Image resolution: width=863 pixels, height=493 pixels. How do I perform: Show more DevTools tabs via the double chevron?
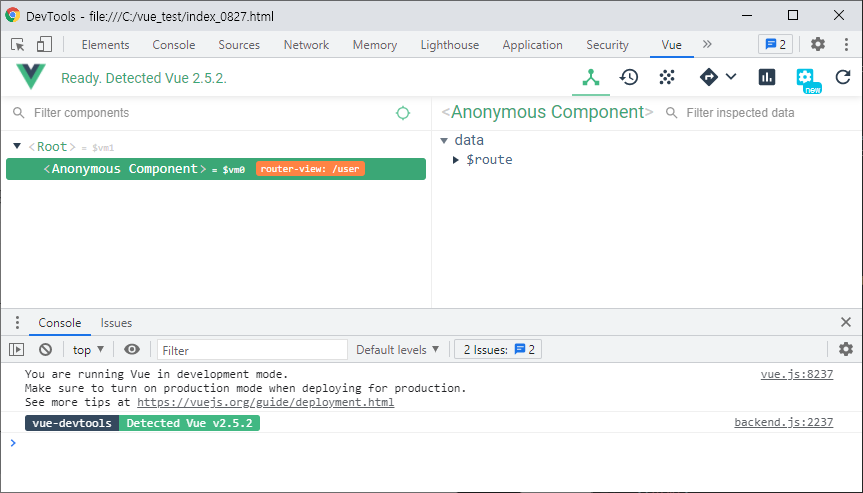click(707, 44)
